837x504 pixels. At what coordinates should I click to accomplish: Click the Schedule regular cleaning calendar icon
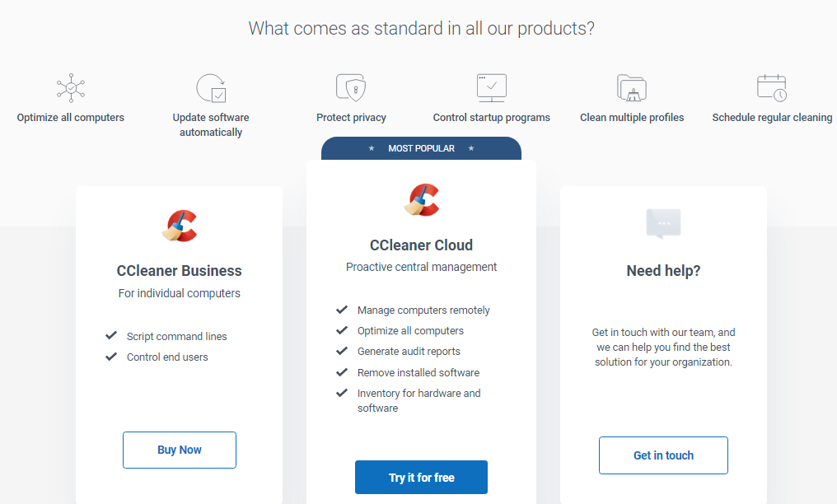pyautogui.click(x=772, y=87)
